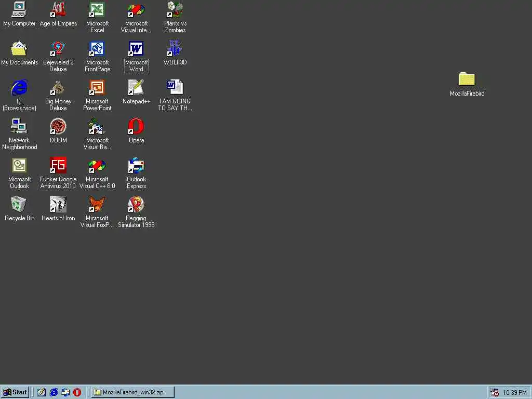This screenshot has width=532, height=399.
Task: Open the Start menu
Action: (x=15, y=392)
